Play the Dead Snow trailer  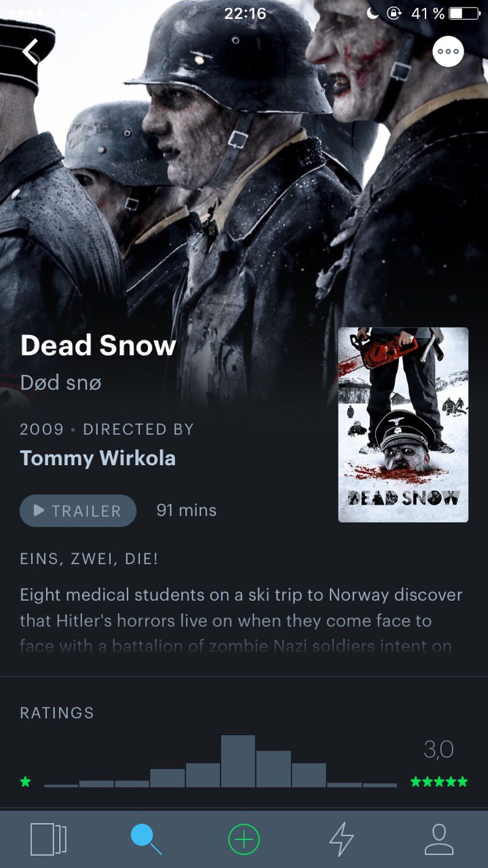click(78, 511)
